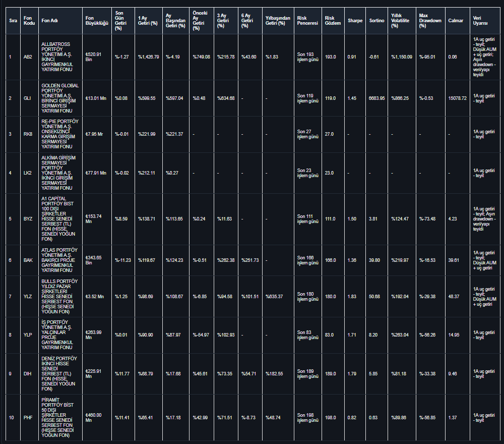
Task: Click fund code GLI
Action: point(27,98)
